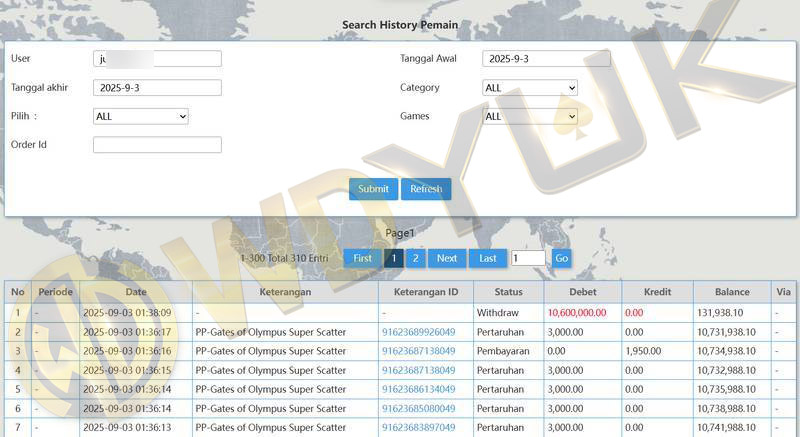This screenshot has width=800, height=437.
Task: Open order link 91623683897049
Action: (418, 427)
